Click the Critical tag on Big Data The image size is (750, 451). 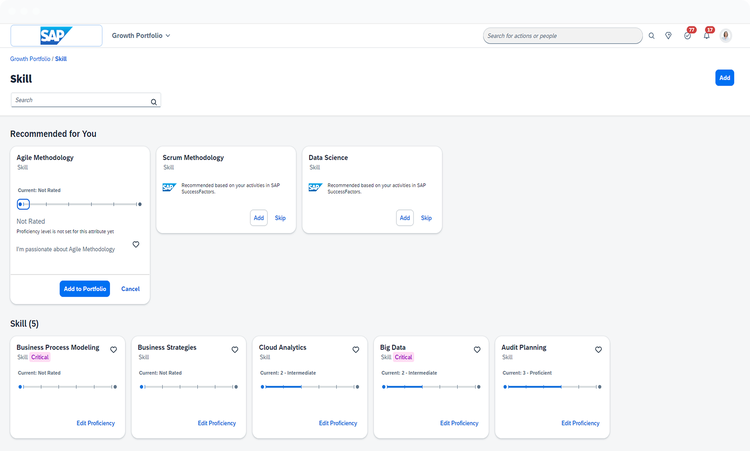coord(403,357)
